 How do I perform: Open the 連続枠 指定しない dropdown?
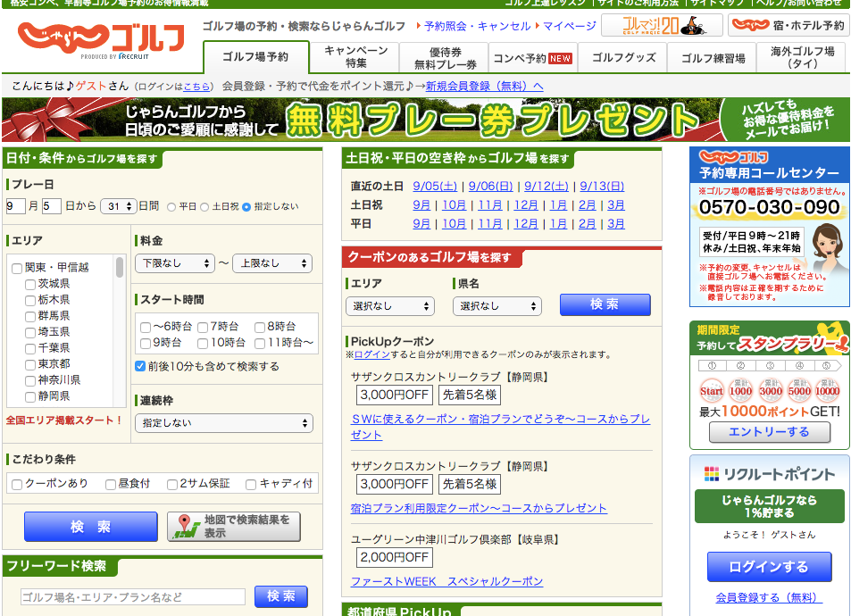pyautogui.click(x=224, y=423)
